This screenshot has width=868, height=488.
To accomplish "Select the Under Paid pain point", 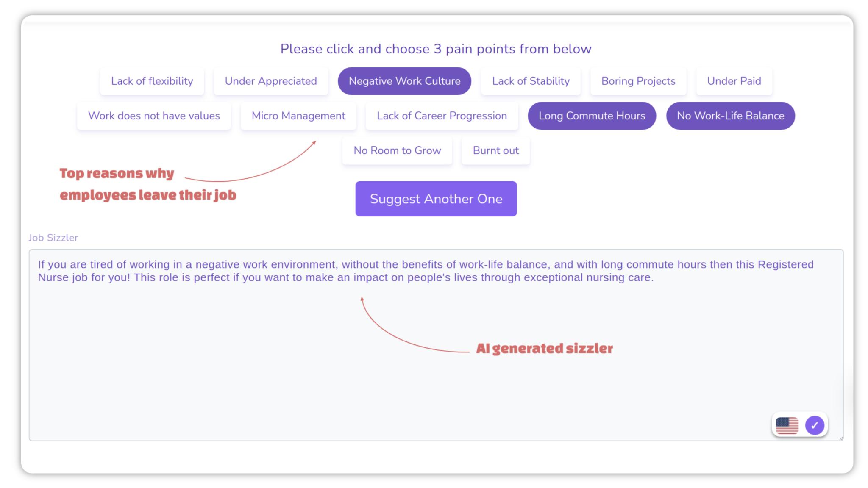I will tap(734, 81).
